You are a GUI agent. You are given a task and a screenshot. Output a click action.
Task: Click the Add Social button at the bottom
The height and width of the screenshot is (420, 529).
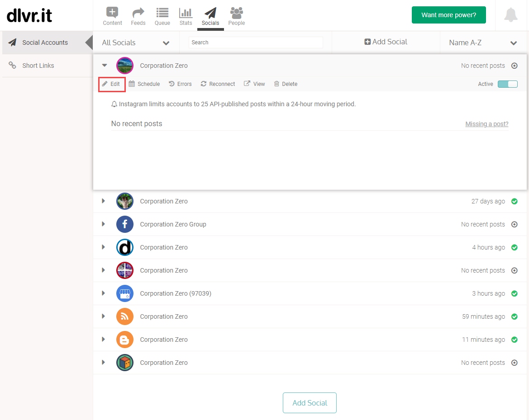click(310, 403)
